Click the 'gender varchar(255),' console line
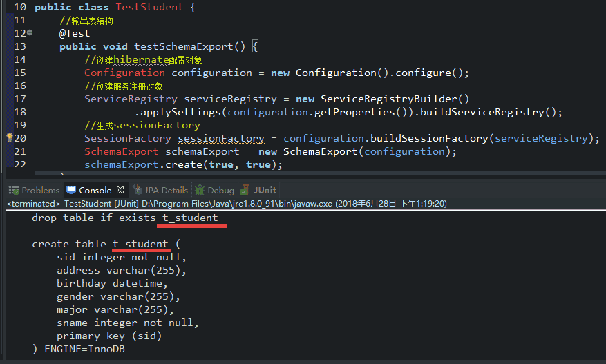 (x=118, y=297)
